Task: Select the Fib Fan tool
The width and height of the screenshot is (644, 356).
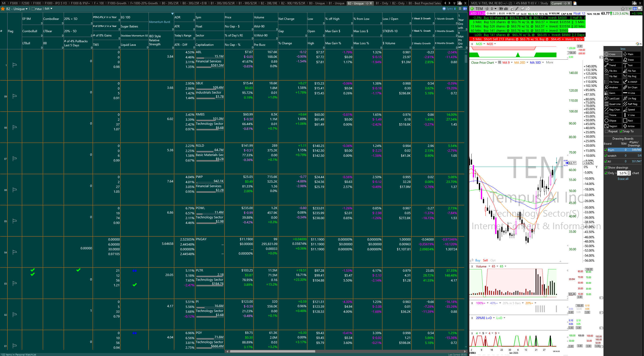Action: pos(631,71)
